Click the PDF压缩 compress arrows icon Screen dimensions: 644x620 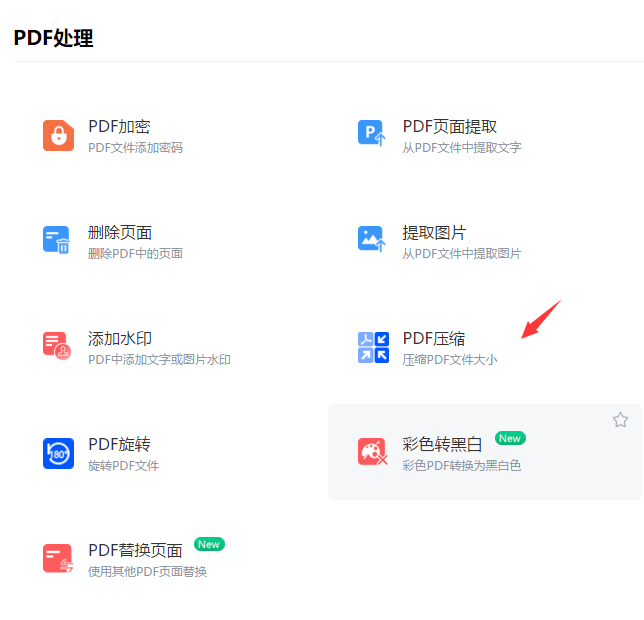373,347
